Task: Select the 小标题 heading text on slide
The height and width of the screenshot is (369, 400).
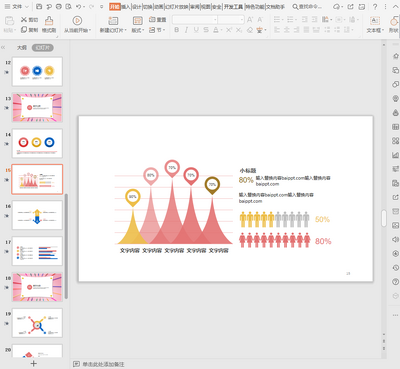Action: [247, 170]
